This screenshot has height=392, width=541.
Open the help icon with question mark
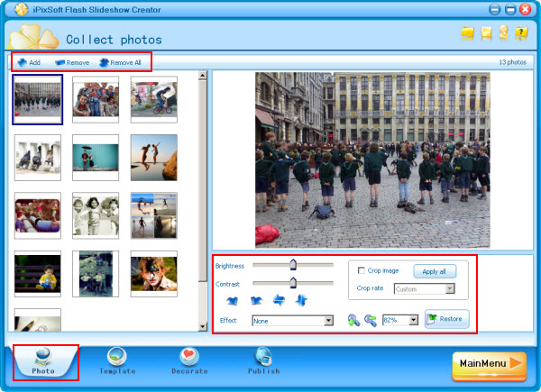[522, 33]
